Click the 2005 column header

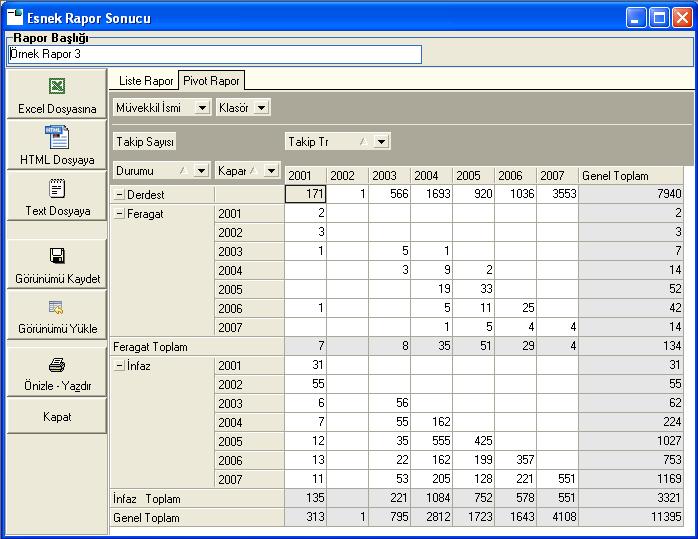click(473, 175)
